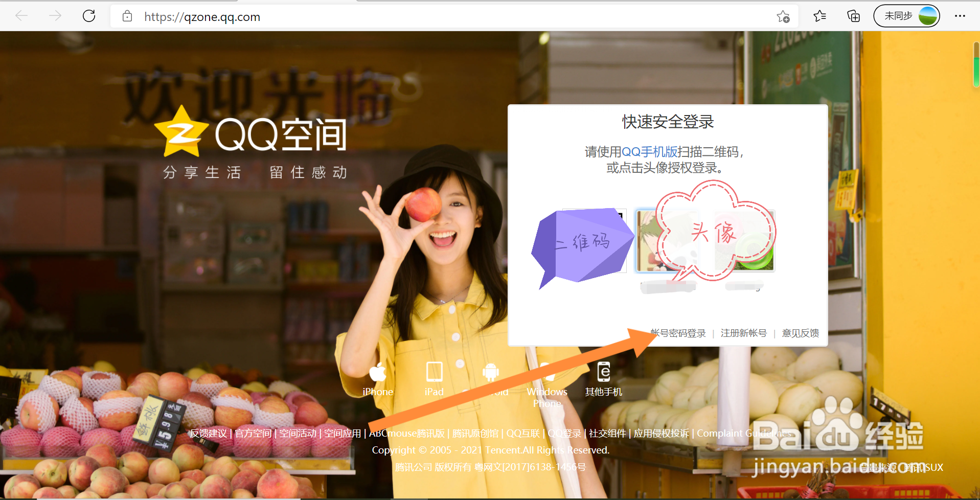980x500 pixels.
Task: Click 注册新帐号 link
Action: point(744,333)
